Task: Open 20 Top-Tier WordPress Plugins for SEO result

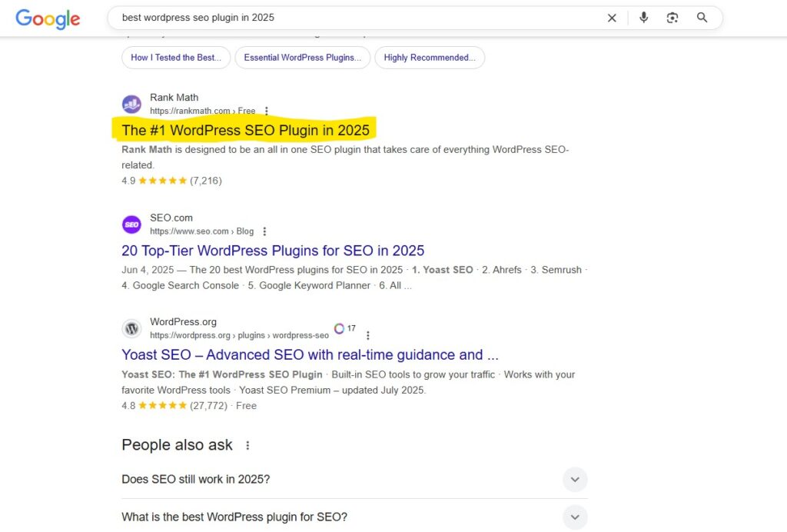Action: (273, 251)
